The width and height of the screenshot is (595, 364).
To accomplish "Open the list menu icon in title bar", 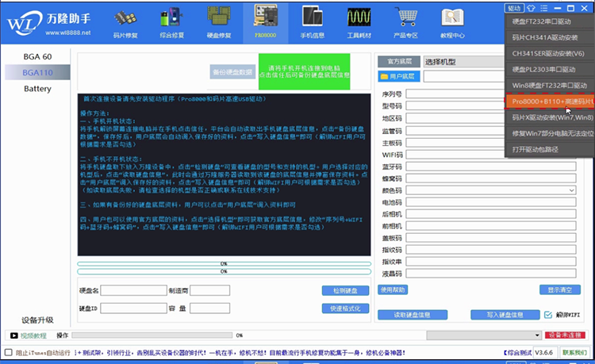I will pos(543,8).
